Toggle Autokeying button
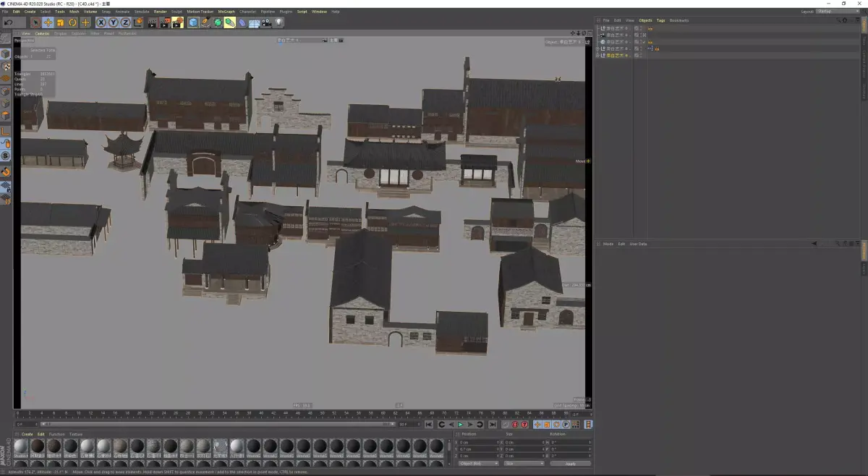The height and width of the screenshot is (476, 868). coord(515,425)
